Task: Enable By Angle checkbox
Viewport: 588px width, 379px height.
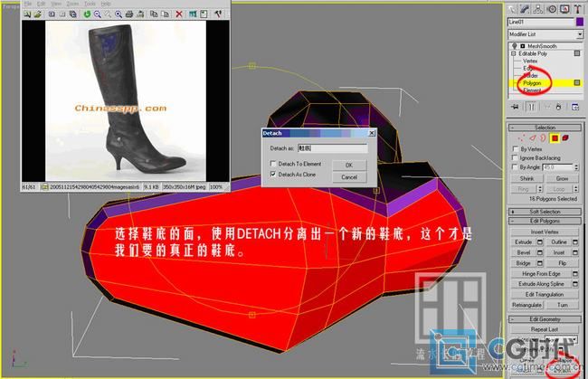Action: pyautogui.click(x=516, y=166)
